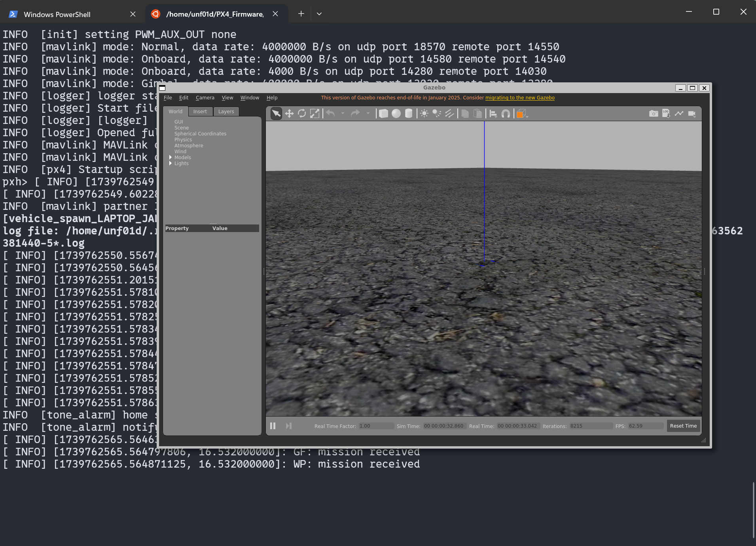Image resolution: width=756 pixels, height=546 pixels.
Task: Follow the migrating to new Gazebo link
Action: tap(520, 98)
